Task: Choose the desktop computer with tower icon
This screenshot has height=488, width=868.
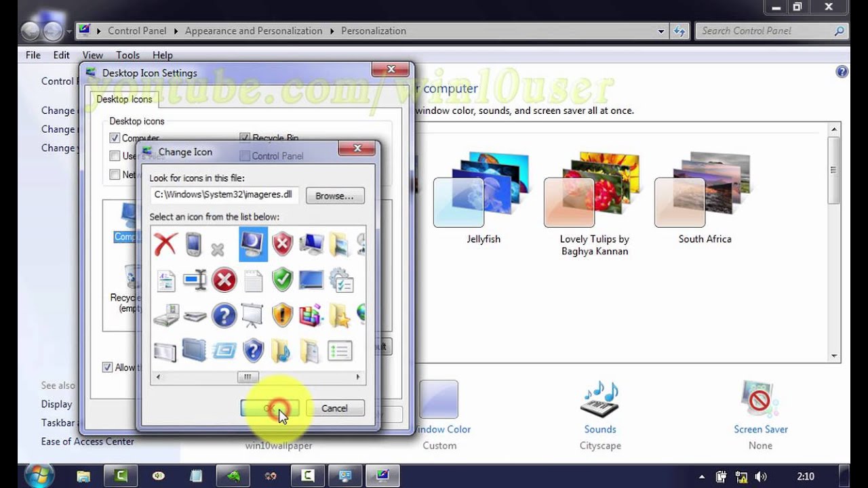Action: [311, 243]
